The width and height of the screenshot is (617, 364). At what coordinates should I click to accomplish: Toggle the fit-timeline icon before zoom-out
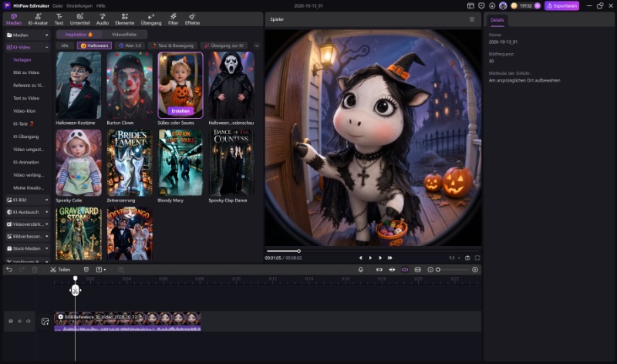coord(417,270)
